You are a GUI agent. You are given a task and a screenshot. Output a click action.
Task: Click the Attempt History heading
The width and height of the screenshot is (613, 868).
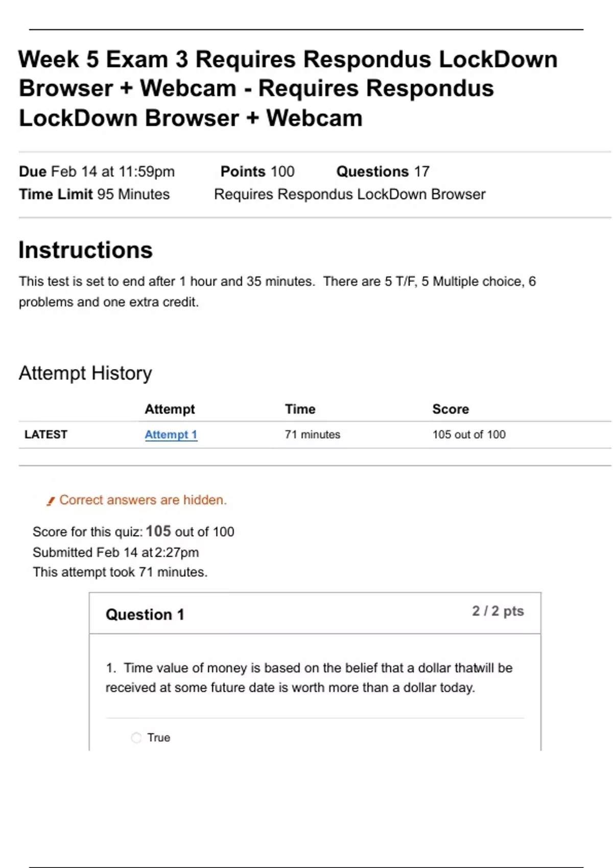click(85, 373)
